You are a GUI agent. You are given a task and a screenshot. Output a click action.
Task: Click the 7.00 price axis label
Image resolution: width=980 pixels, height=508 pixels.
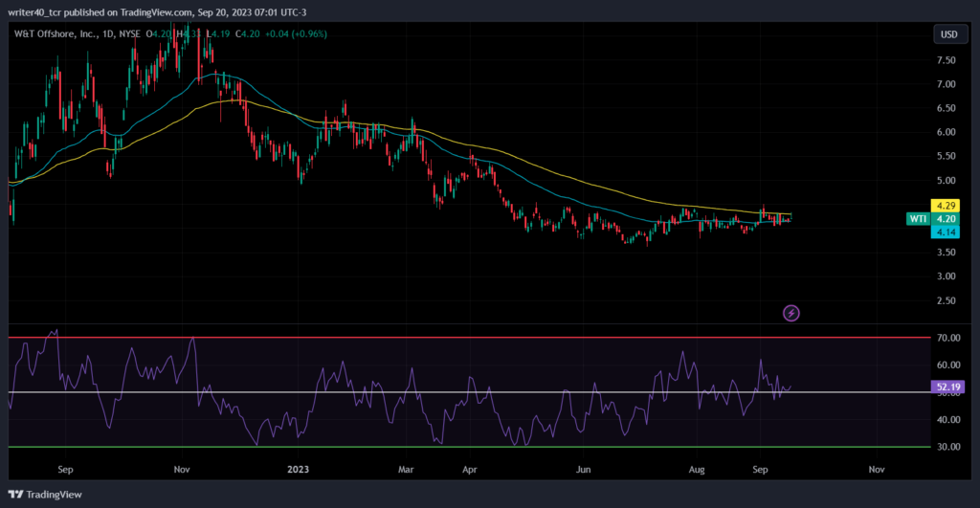click(947, 84)
